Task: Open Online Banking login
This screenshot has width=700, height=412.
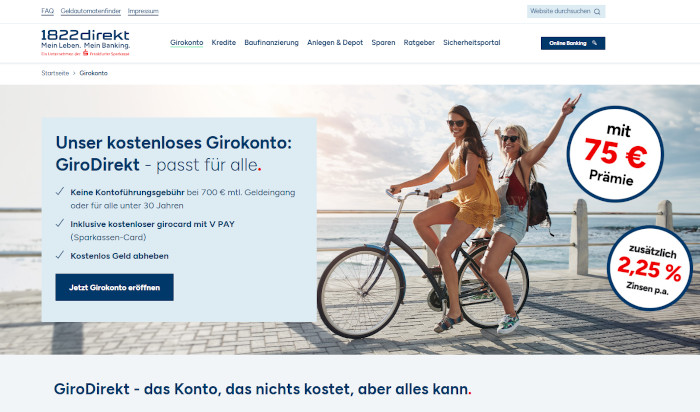Action: click(x=573, y=43)
